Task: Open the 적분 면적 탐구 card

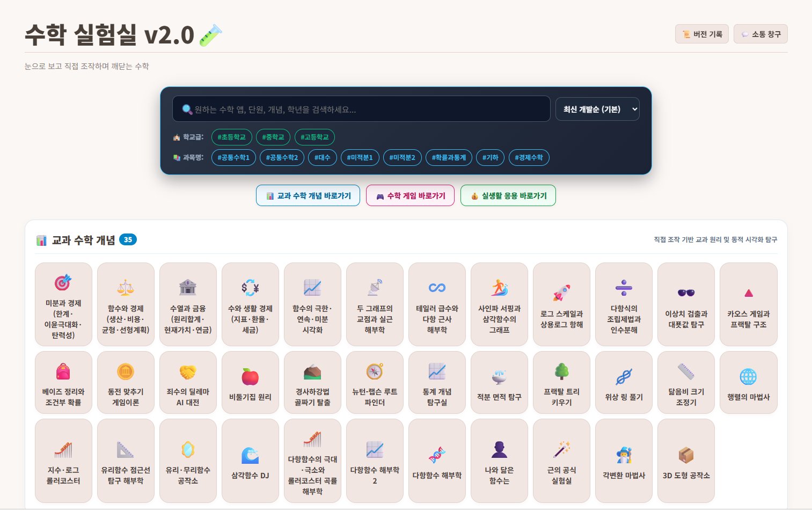Action: pyautogui.click(x=499, y=383)
